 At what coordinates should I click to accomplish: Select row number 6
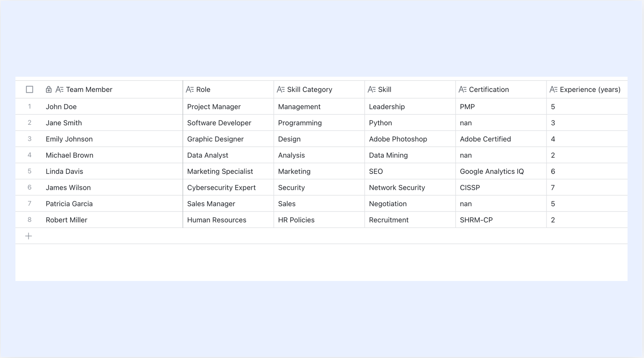(29, 187)
